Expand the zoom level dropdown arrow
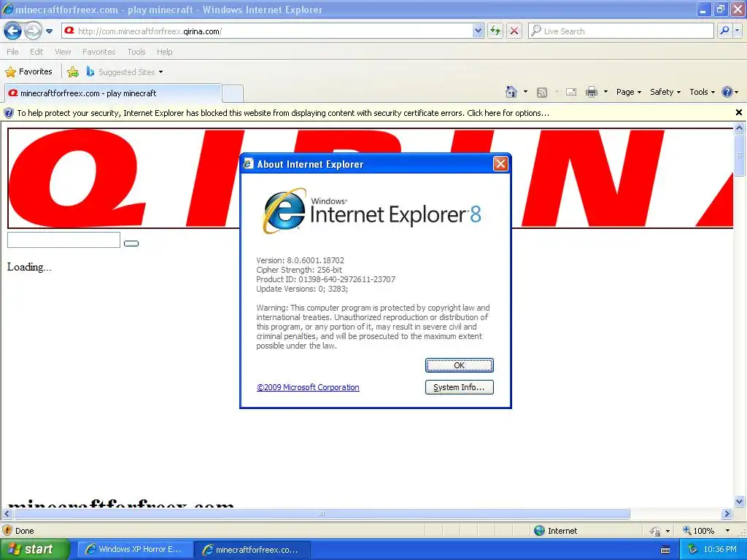Screen dimensions: 747x560 727,531
